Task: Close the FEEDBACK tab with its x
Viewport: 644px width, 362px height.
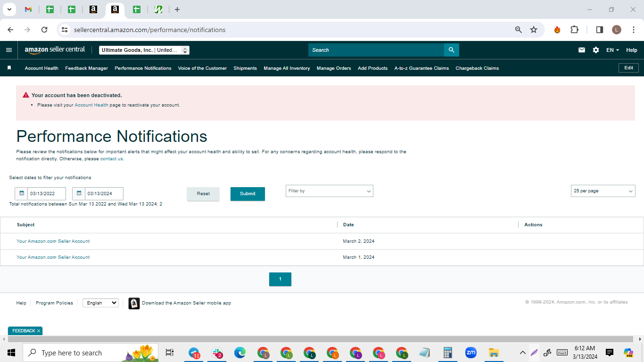Action: 39,331
